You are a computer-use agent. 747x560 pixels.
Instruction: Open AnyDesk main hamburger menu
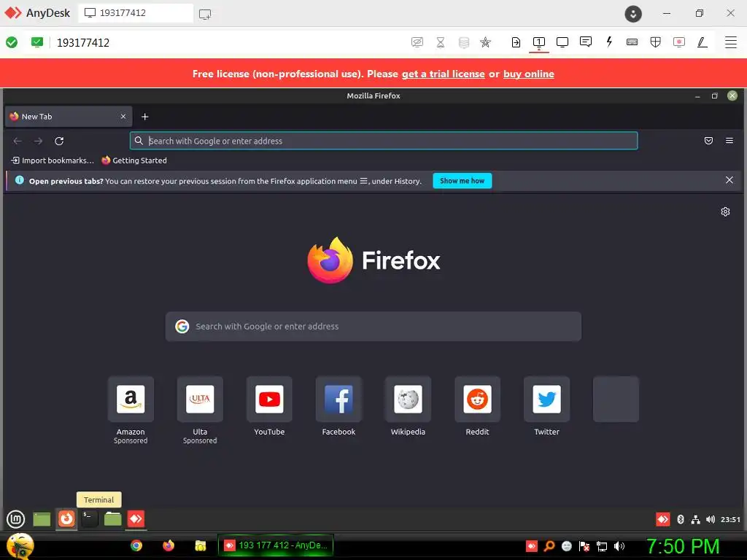pyautogui.click(x=731, y=42)
